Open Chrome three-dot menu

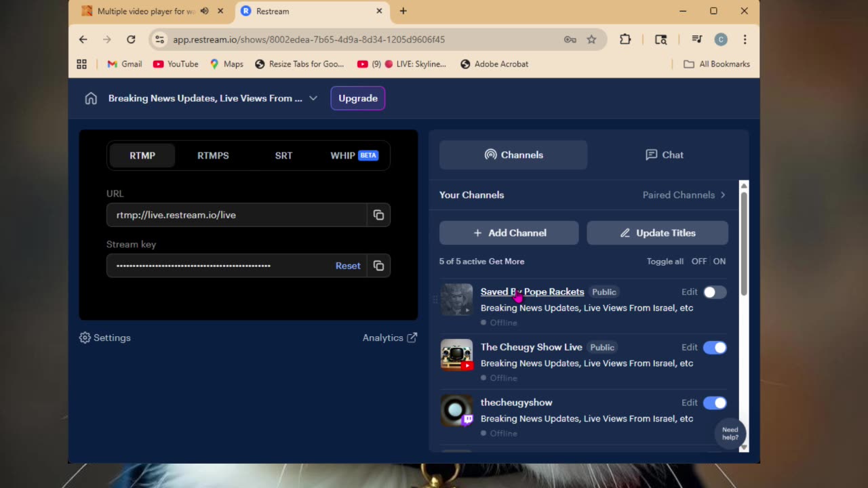(745, 39)
